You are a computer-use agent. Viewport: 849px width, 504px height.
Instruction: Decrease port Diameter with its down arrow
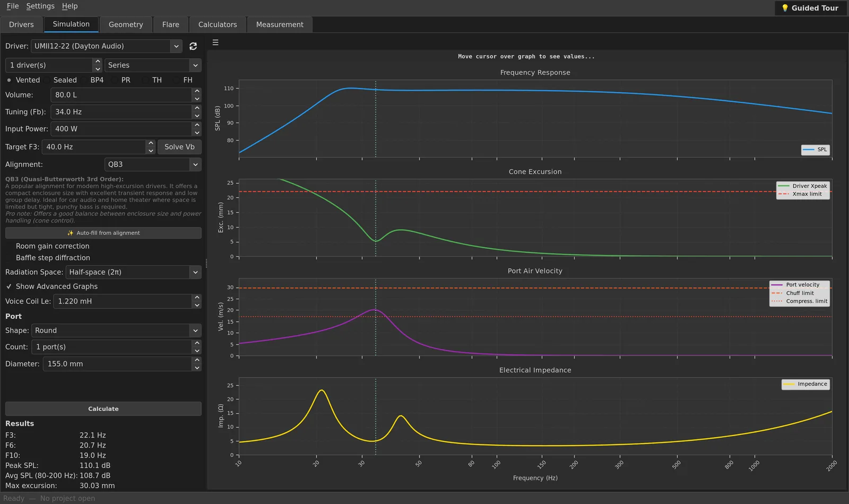click(197, 368)
